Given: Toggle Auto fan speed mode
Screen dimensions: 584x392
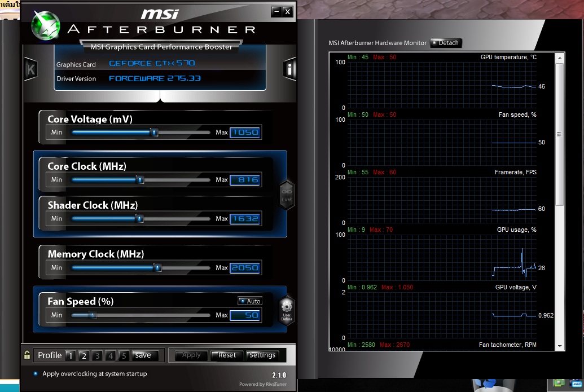Looking at the screenshot, I should click(x=250, y=301).
